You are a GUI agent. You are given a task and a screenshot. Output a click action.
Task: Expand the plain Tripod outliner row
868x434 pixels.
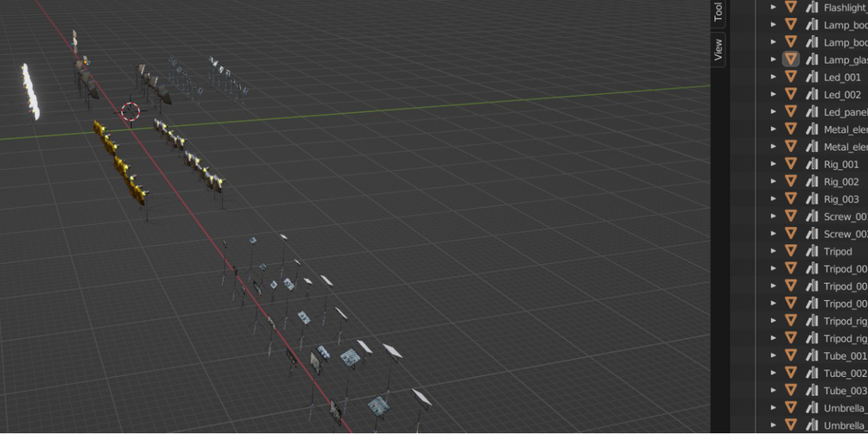[773, 251]
